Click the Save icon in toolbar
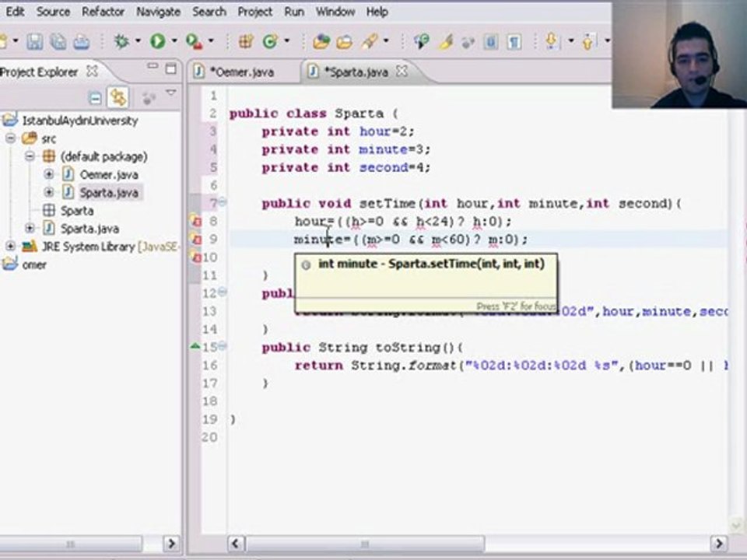This screenshot has height=560, width=747. tap(34, 42)
